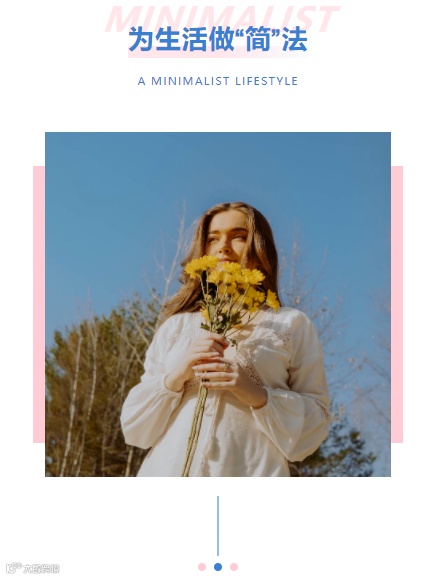Screen dimensions: 435x579
Task: Click the watermark Chinese text label
Action: [x=41, y=568]
